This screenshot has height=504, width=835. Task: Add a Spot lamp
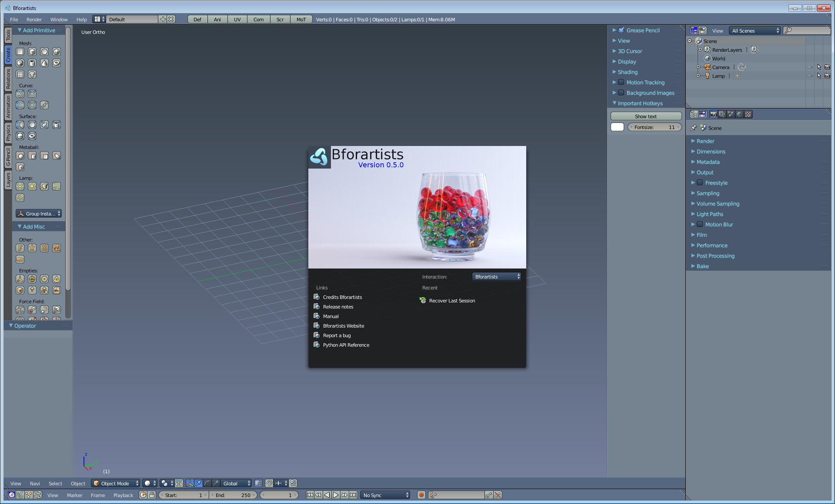click(44, 186)
